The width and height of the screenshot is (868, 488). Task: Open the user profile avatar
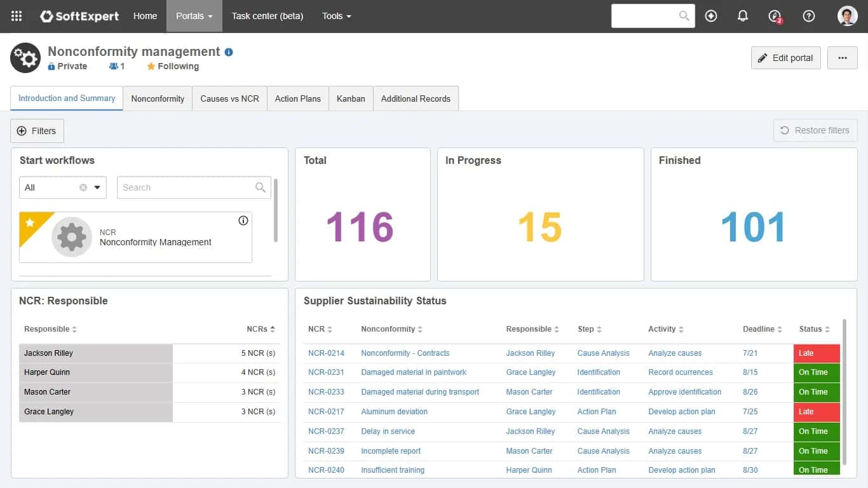coord(848,16)
